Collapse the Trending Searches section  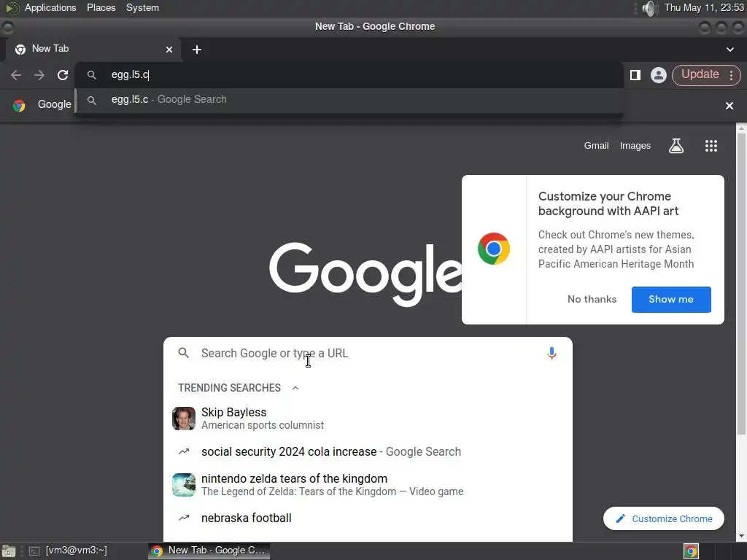click(x=295, y=388)
